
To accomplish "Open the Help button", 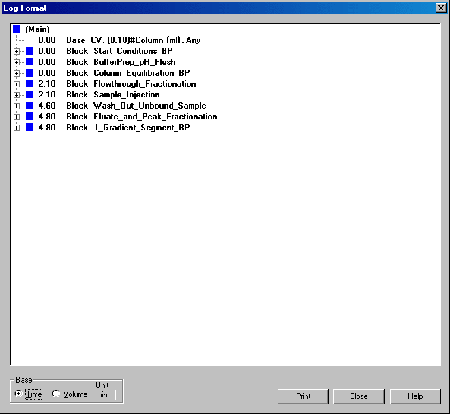I will tap(415, 396).
